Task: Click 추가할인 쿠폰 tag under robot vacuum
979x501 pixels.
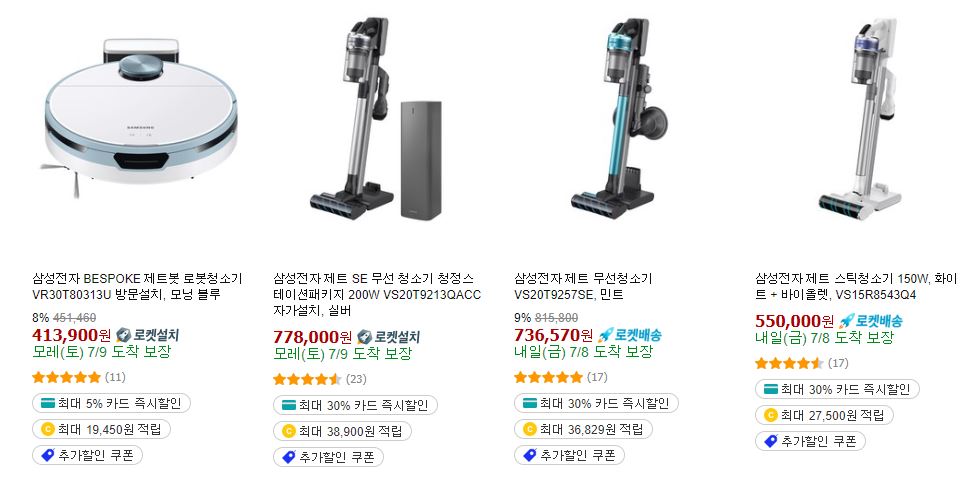Action: click(x=87, y=455)
